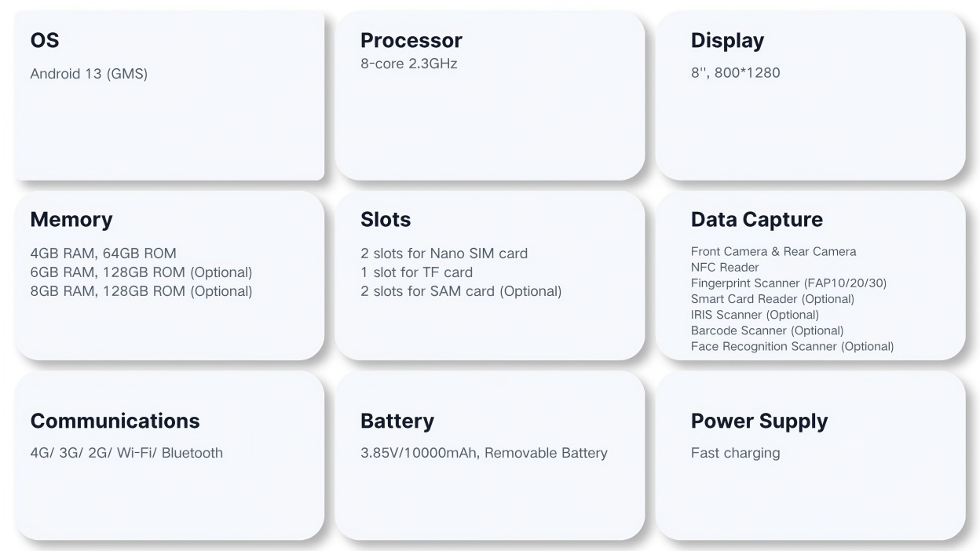Select the 3.85V/10000mAh Removable Battery text
Viewport: 980px width, 551px height.
click(484, 453)
